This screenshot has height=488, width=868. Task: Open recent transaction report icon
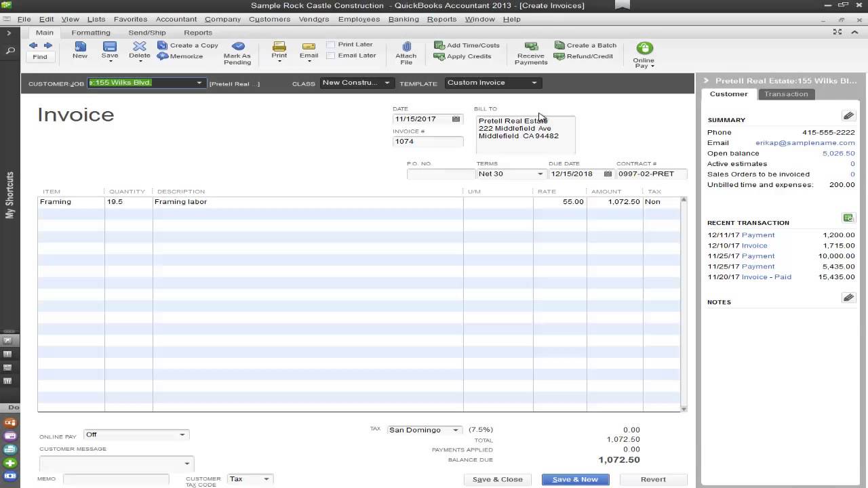(x=848, y=218)
